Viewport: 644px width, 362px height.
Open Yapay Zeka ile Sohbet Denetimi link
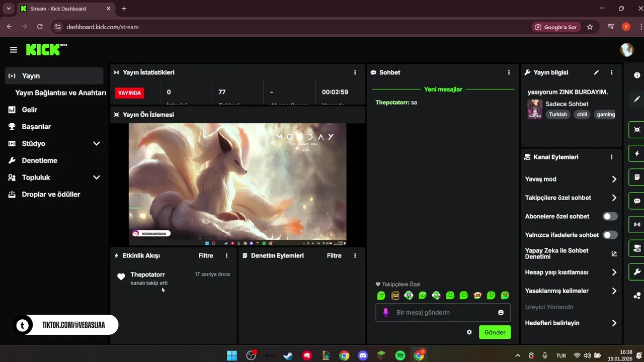(x=571, y=253)
